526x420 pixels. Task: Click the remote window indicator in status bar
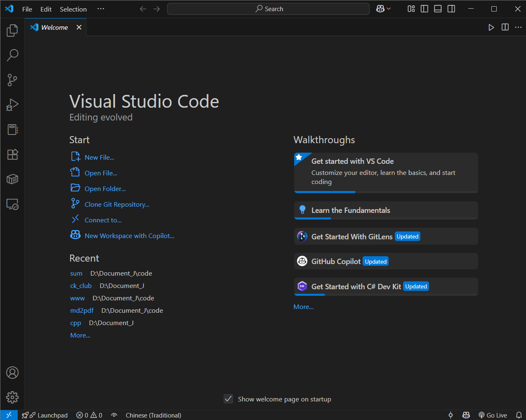9,415
